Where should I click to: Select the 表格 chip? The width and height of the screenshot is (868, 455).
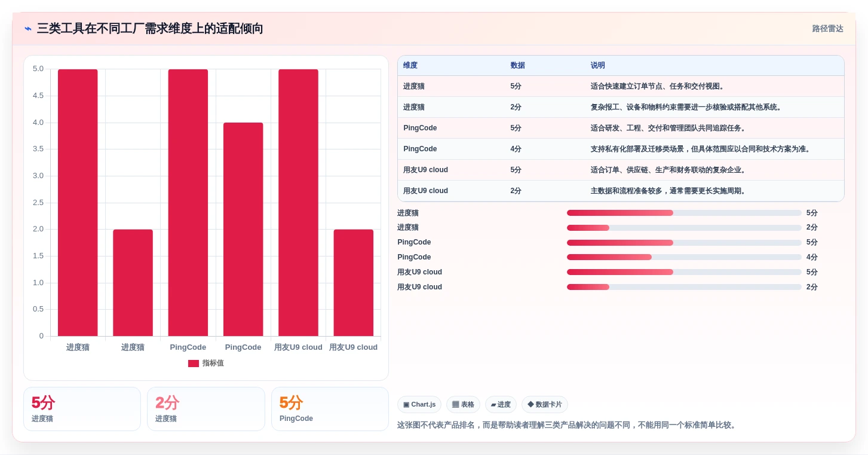click(463, 405)
